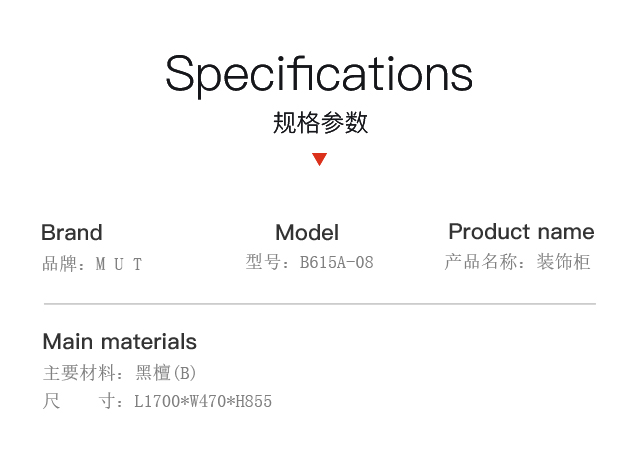Screen dimensions: 640x469
Task: Click the 规格参数 subtitle text
Action: [320, 122]
